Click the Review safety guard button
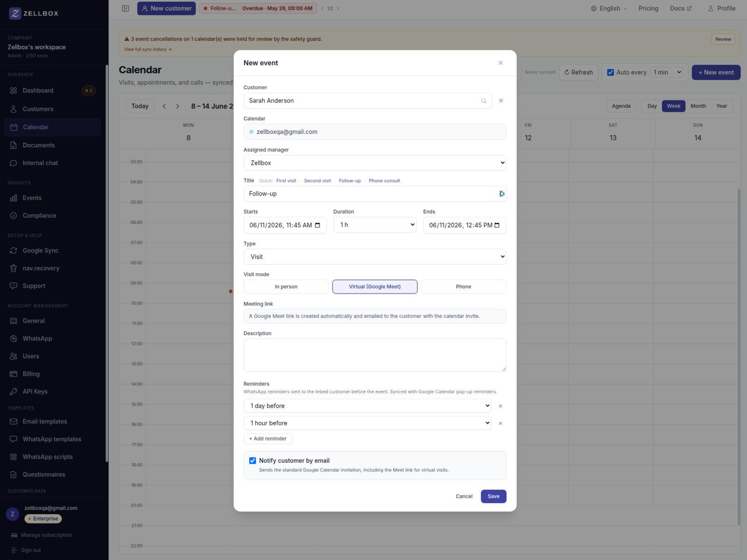747x560 pixels. (x=723, y=39)
